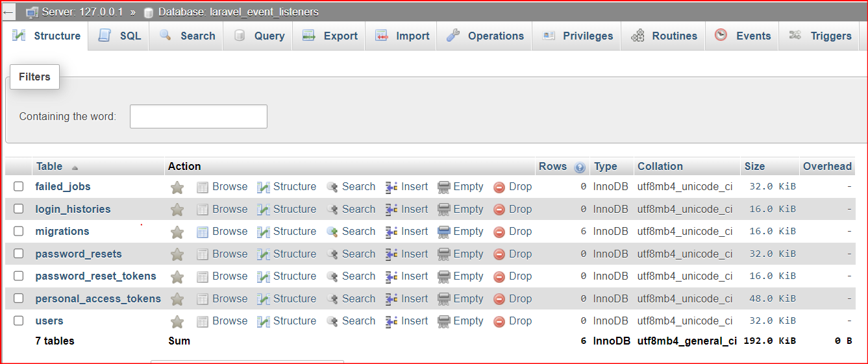Focus the 'Containing the word' filter field

(x=198, y=117)
